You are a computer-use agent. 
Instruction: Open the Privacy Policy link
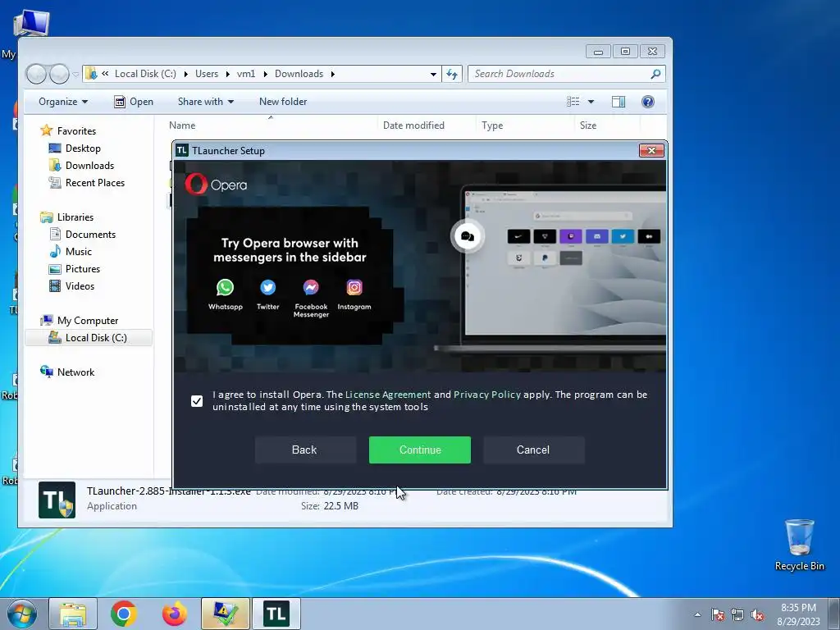point(487,395)
